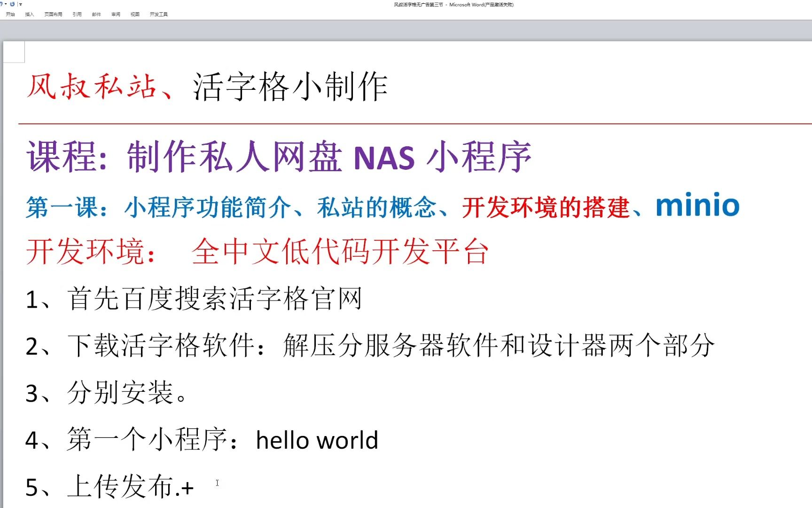Open the 页面布局 ribbon tab
This screenshot has height=508, width=812.
pyautogui.click(x=53, y=14)
